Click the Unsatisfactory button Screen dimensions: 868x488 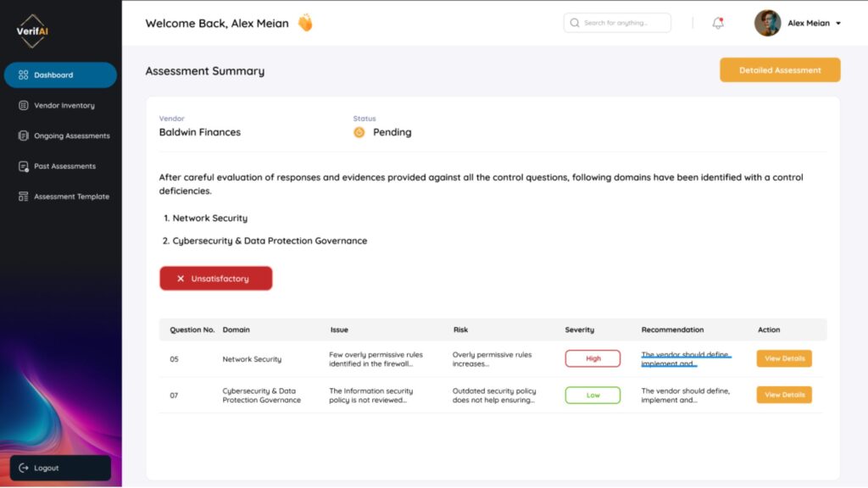[216, 278]
